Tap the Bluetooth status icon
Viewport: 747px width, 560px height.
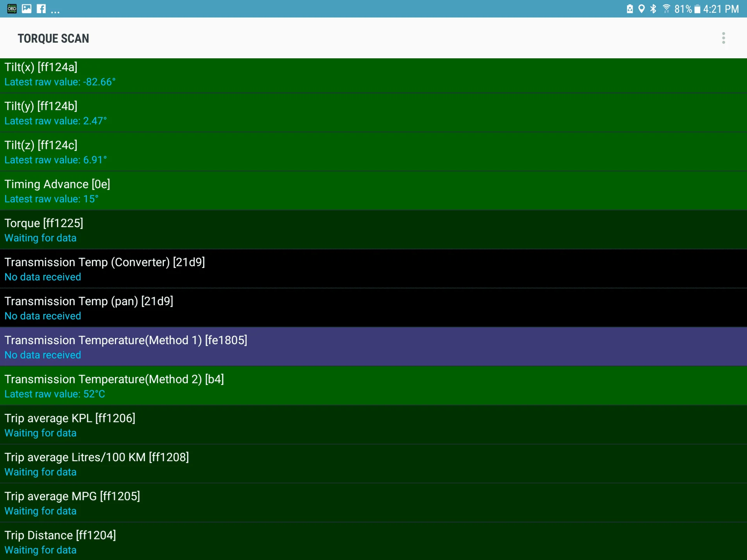coord(653,9)
